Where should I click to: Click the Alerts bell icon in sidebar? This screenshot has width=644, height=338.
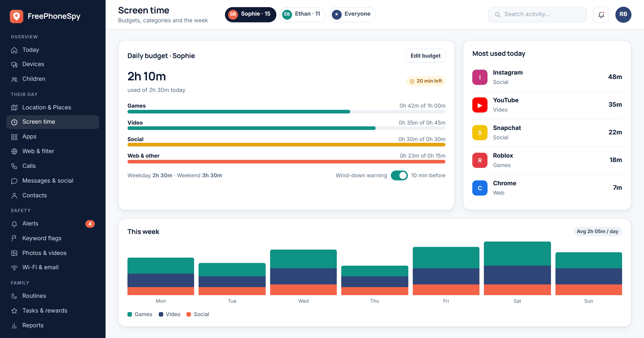click(x=14, y=224)
